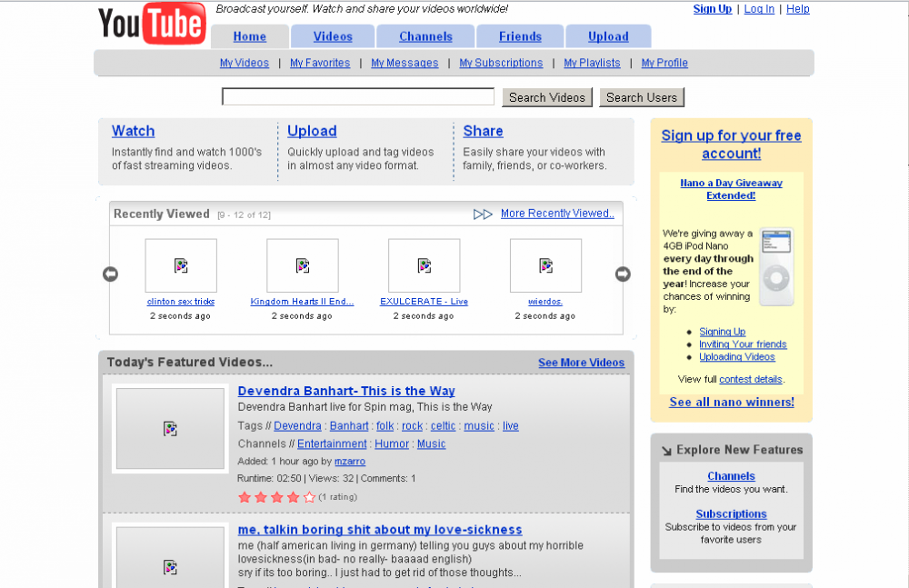The width and height of the screenshot is (909, 588).
Task: Rate Devendra Banhart video with first star
Action: 245,497
